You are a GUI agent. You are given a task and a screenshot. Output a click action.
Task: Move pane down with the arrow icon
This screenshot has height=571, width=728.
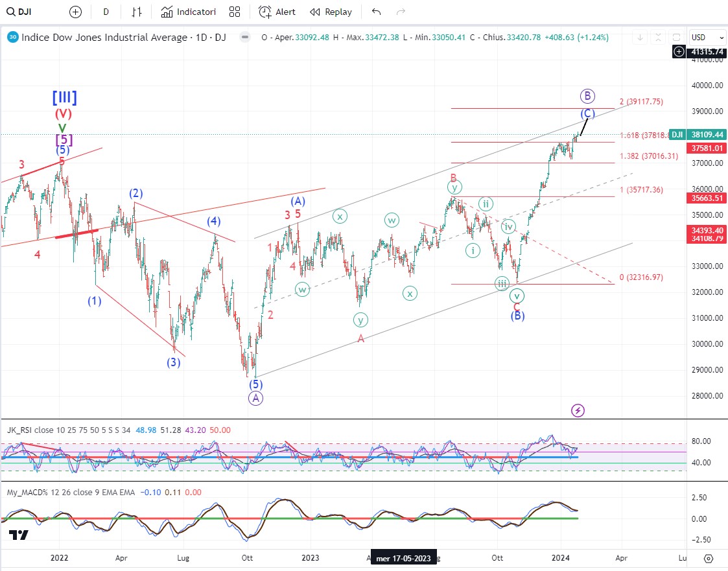[640, 38]
